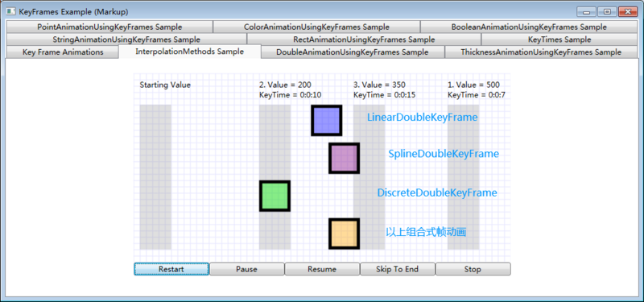Click the orange animated square
644x302 pixels.
[345, 234]
